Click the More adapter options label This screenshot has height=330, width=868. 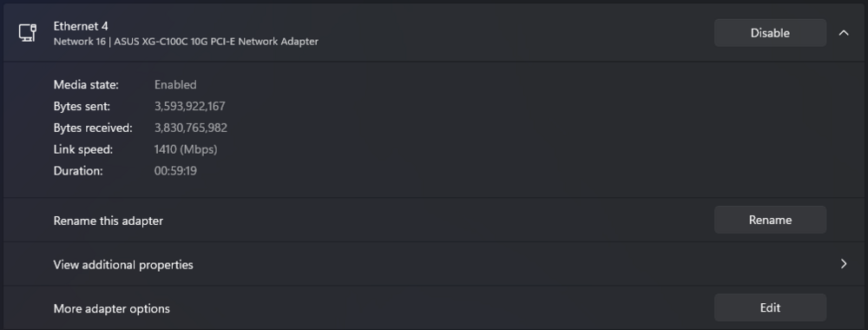(111, 308)
